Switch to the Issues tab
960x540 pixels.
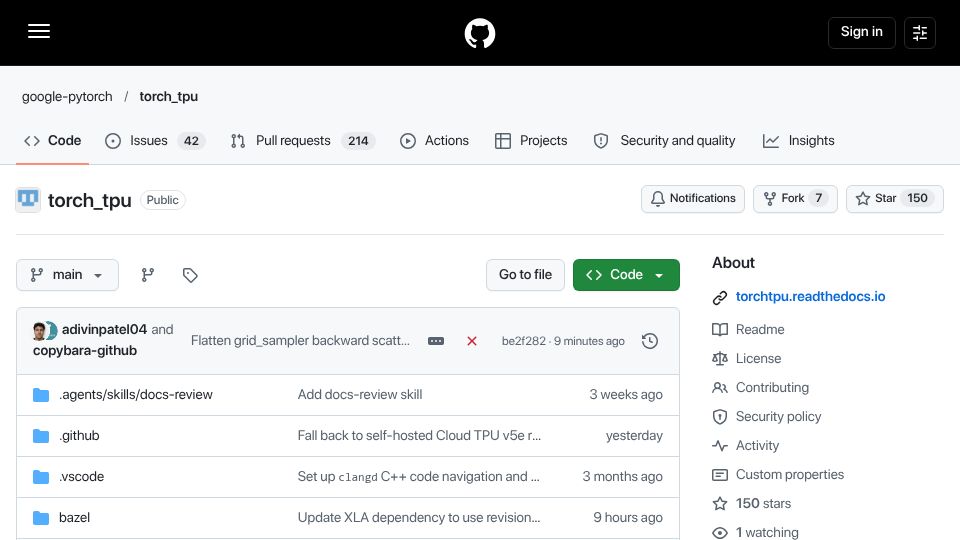[x=156, y=141]
